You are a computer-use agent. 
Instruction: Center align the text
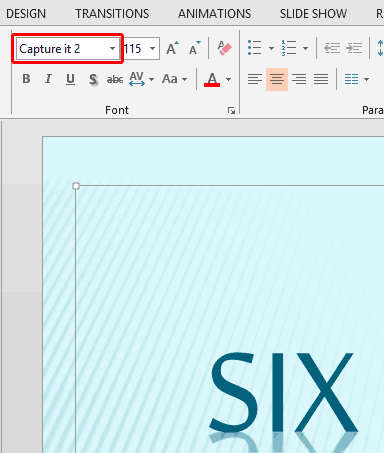tap(277, 79)
